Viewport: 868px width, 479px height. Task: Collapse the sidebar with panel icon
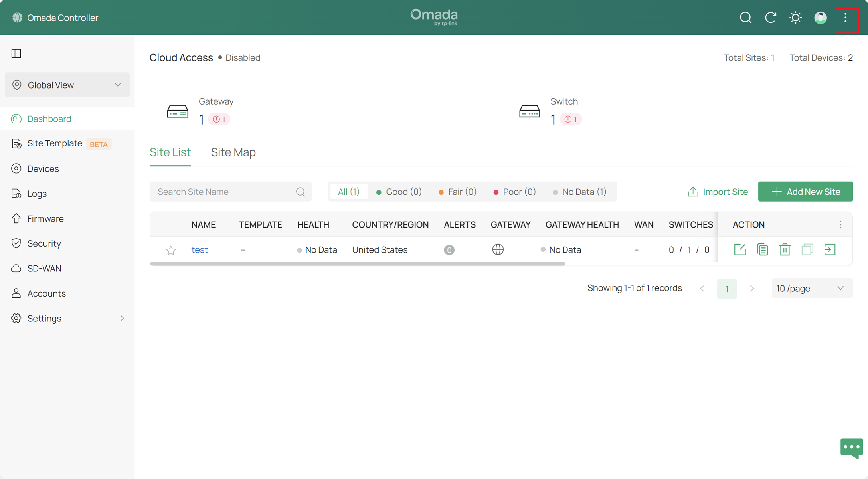(x=16, y=53)
